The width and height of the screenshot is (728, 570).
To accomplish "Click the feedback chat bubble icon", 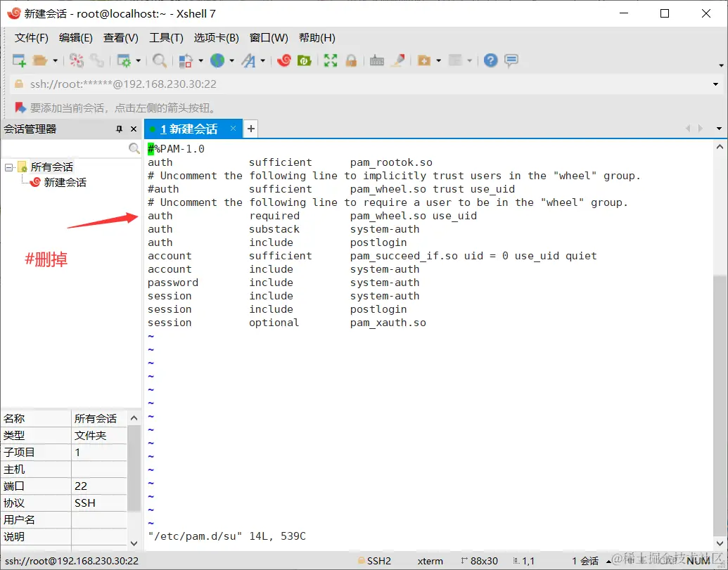I will click(511, 60).
